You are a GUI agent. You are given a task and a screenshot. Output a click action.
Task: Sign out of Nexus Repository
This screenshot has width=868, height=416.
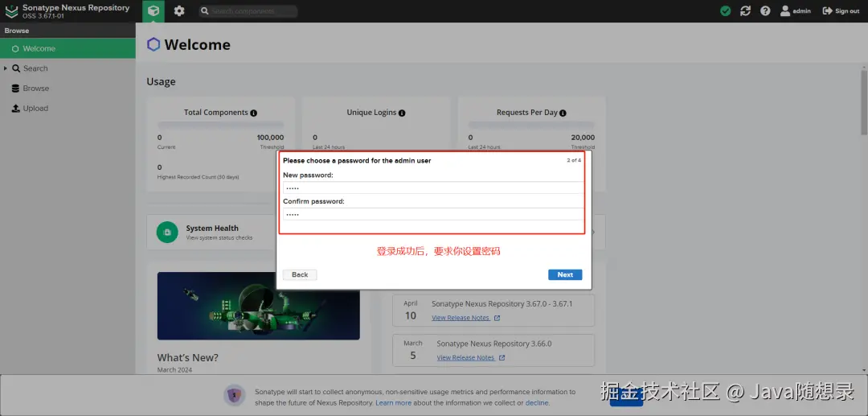tap(841, 11)
